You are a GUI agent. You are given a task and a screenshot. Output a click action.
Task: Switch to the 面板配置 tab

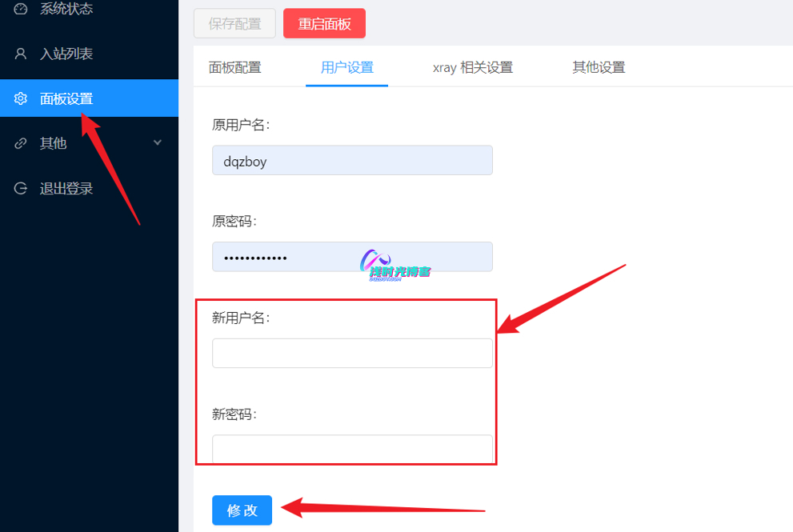coord(234,67)
